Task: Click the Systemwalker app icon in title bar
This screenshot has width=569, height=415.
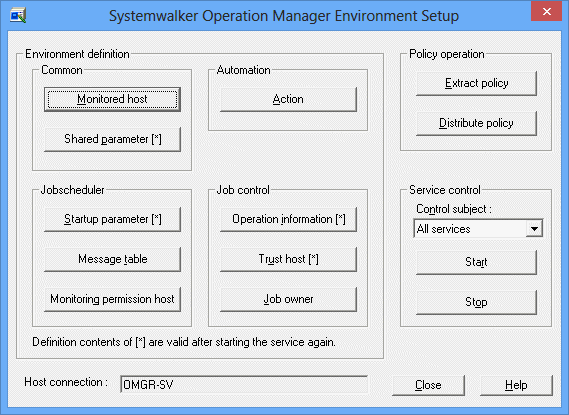Action: tap(18, 16)
